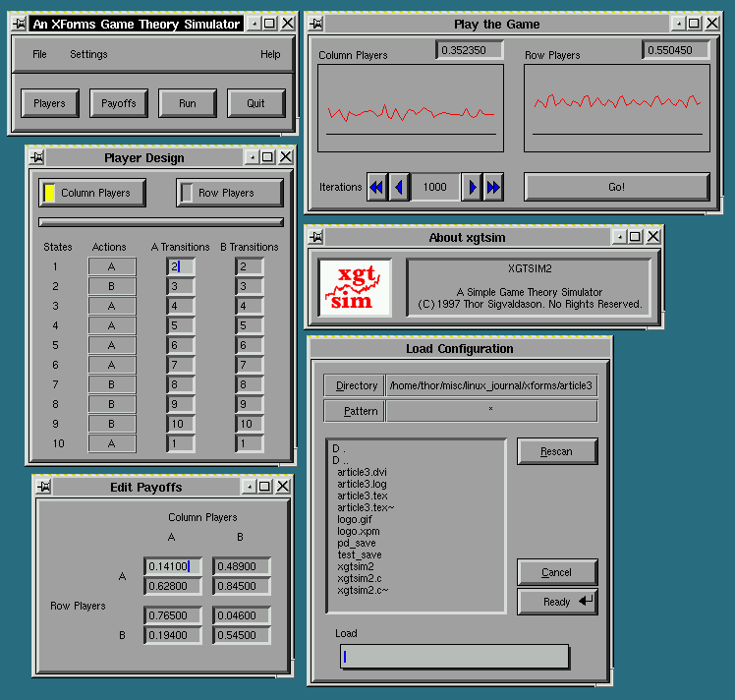The image size is (735, 700).
Task: Click the fast rewind iterations double-arrow button
Action: tap(376, 187)
